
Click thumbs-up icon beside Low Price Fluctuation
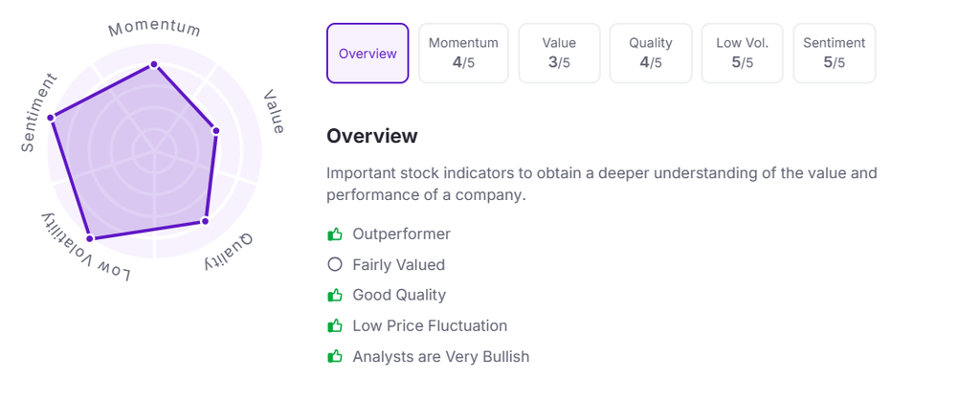pyautogui.click(x=335, y=326)
